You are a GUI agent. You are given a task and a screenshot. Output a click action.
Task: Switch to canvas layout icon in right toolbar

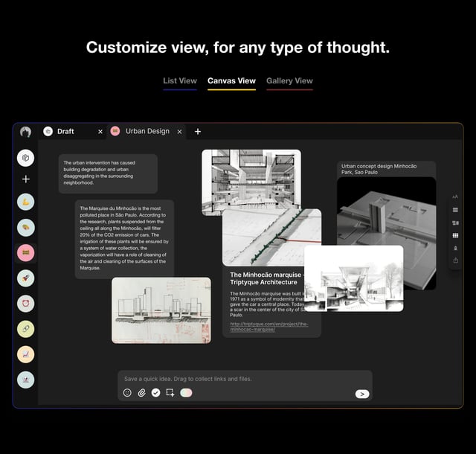[455, 223]
